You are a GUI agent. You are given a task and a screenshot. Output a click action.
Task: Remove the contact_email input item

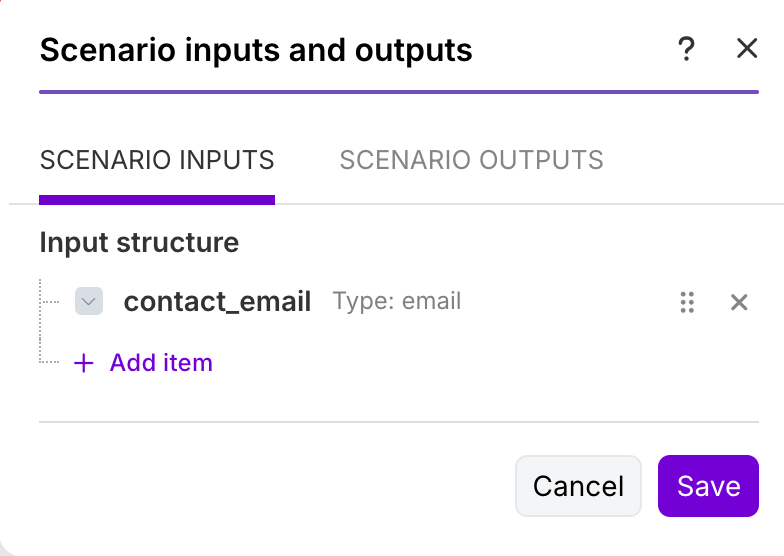(739, 302)
